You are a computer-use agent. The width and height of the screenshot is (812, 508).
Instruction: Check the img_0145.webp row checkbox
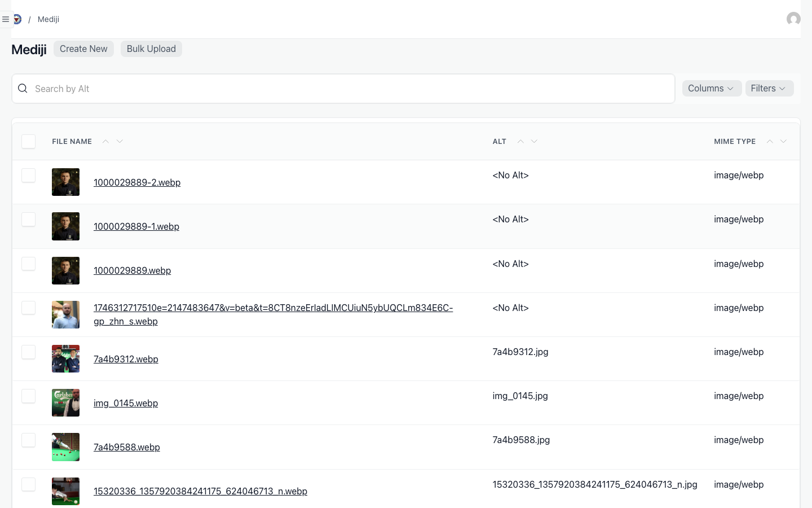coord(28,396)
